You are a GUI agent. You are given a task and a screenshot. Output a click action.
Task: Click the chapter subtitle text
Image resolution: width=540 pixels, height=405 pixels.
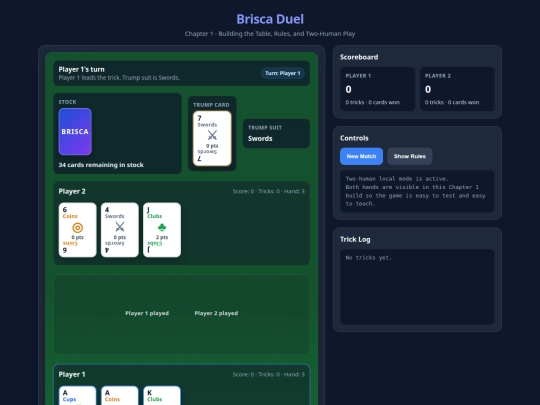click(x=270, y=34)
